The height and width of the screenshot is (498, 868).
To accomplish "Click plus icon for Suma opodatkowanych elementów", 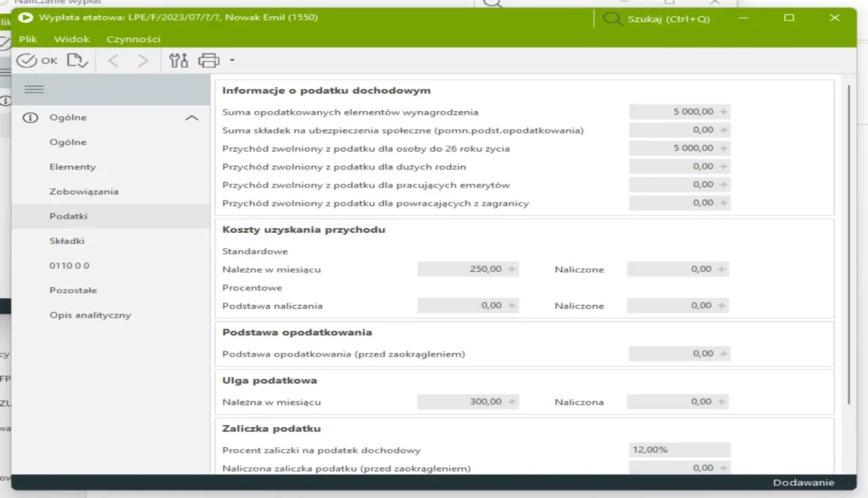I will [723, 112].
